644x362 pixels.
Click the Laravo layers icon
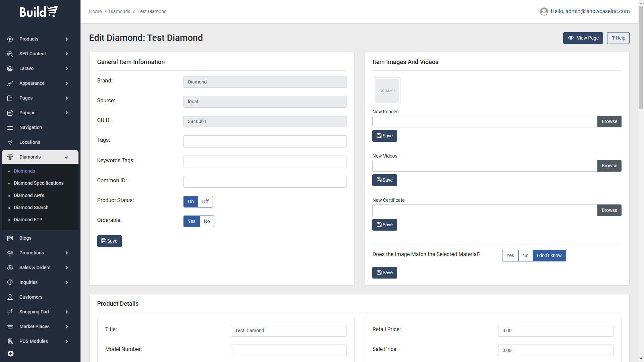click(10, 68)
